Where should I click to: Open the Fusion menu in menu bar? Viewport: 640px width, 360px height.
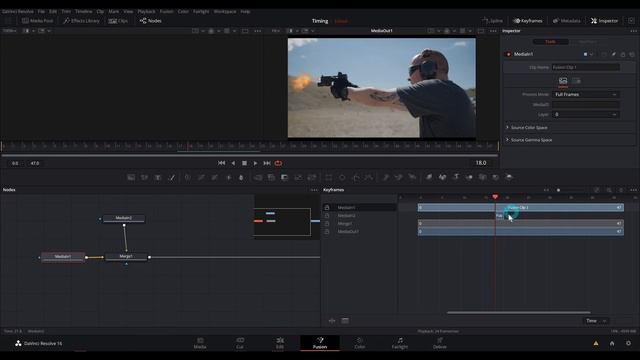click(166, 11)
